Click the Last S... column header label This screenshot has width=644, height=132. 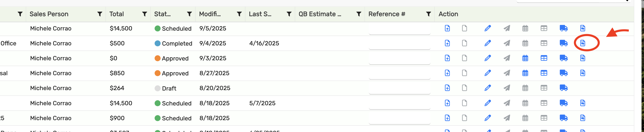point(260,14)
